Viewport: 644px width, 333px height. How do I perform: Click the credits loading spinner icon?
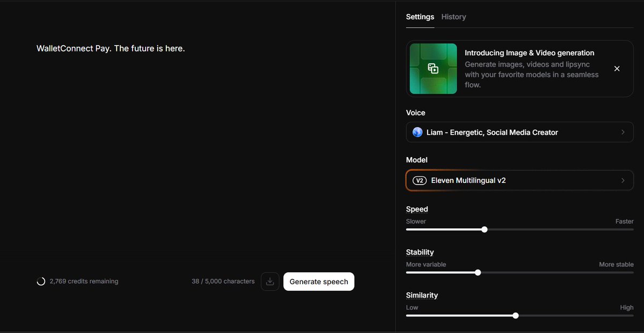point(41,282)
